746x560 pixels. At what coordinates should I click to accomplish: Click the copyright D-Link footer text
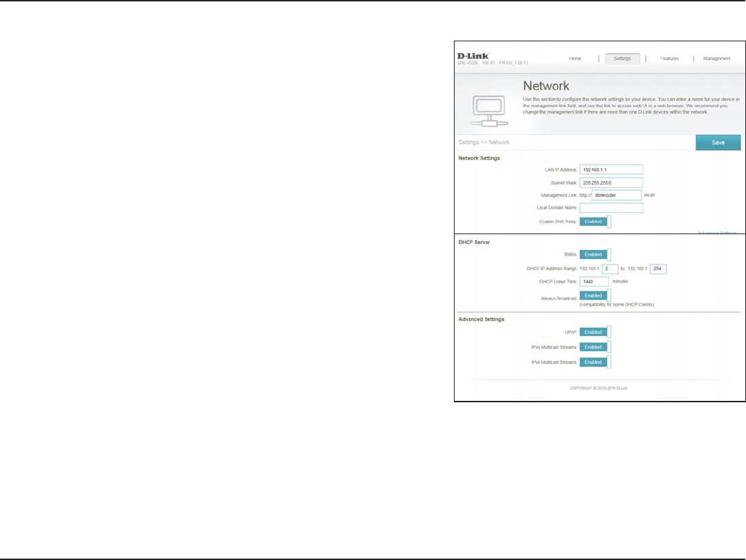click(x=599, y=388)
